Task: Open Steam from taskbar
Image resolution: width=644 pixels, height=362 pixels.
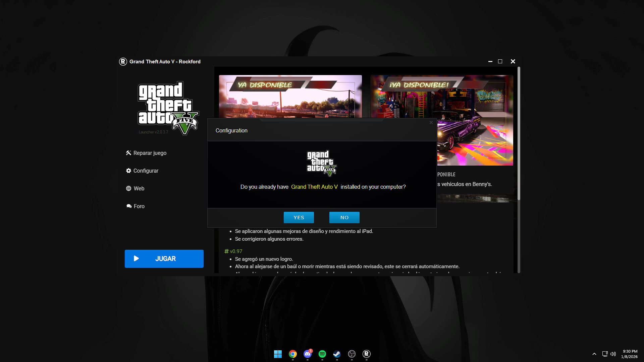Action: pyautogui.click(x=337, y=354)
